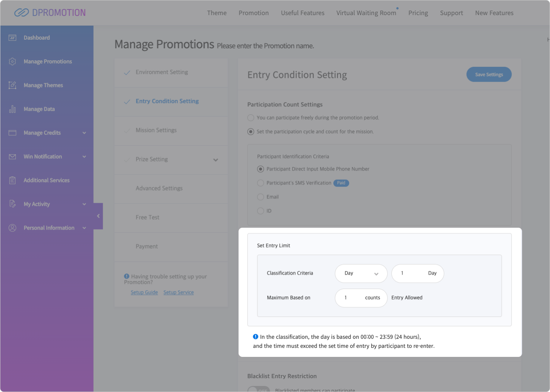Viewport: 550px width, 392px height.
Task: Click the Personal Information user icon
Action: coord(12,228)
